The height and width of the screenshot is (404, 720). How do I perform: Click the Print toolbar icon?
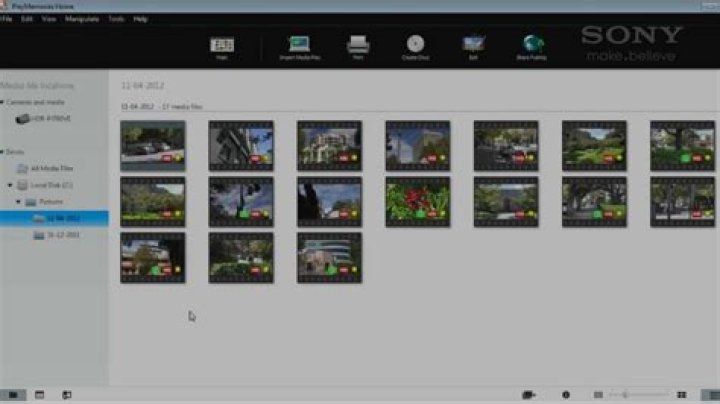pyautogui.click(x=358, y=48)
